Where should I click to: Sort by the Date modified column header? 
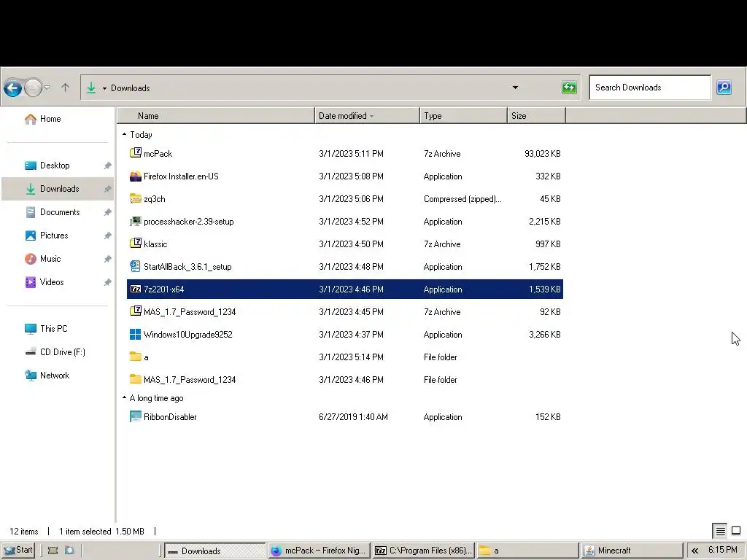(x=368, y=116)
